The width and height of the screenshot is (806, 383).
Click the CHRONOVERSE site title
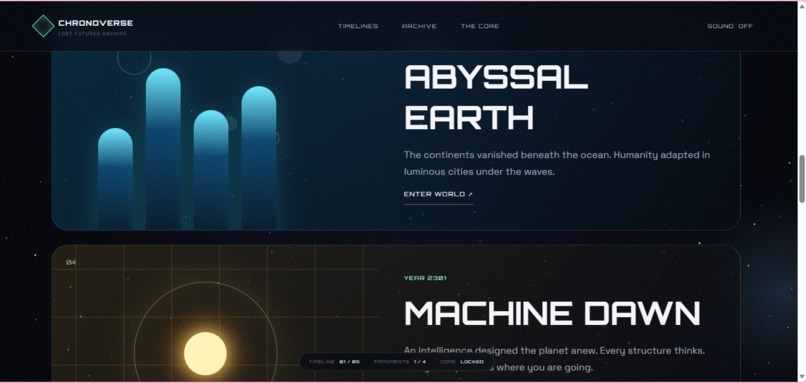click(x=96, y=23)
